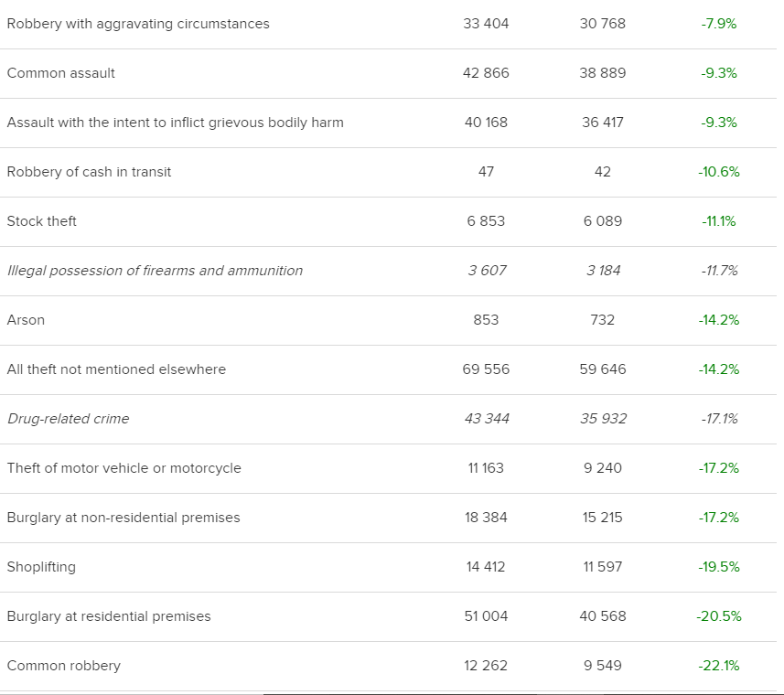
Task: Click the "Stock theft" row label
Action: pyautogui.click(x=42, y=221)
